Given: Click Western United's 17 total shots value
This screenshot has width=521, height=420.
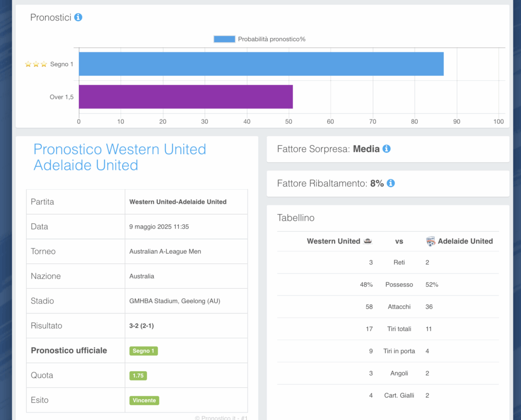Looking at the screenshot, I should [369, 329].
